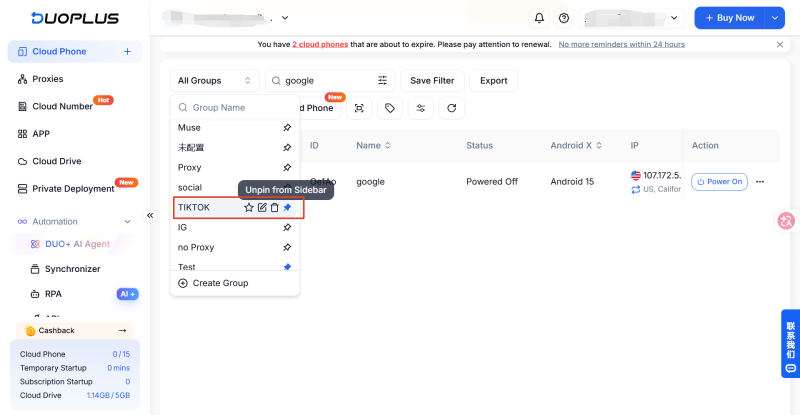Select the Muse group
Viewport: 800px width, 415px height.
(189, 128)
